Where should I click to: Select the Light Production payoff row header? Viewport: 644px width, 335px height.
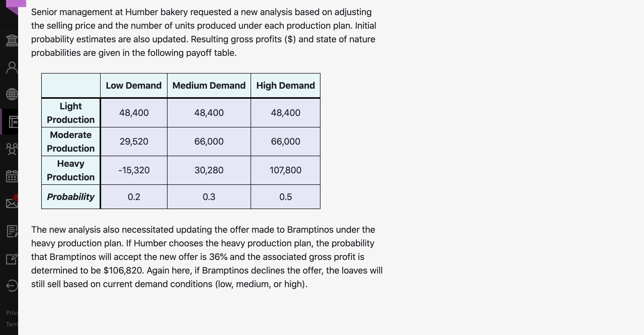(x=71, y=113)
